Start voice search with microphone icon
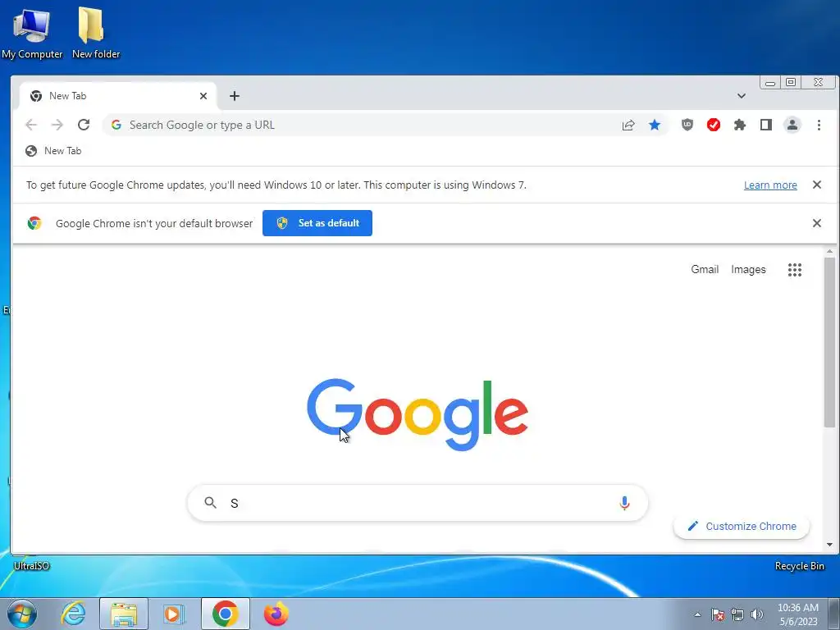 (x=624, y=503)
